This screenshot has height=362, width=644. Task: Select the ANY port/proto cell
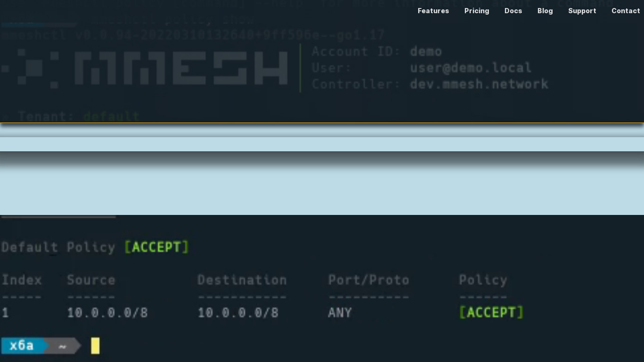pos(340,313)
